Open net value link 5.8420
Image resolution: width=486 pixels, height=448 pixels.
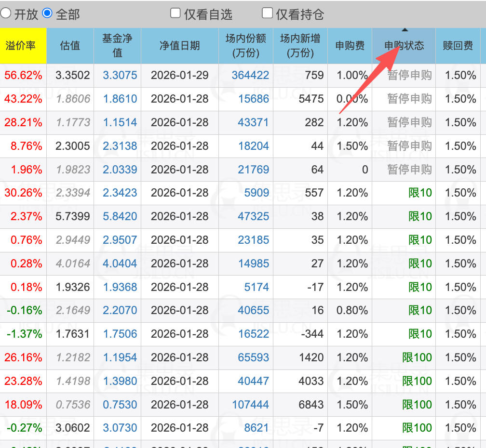120,217
